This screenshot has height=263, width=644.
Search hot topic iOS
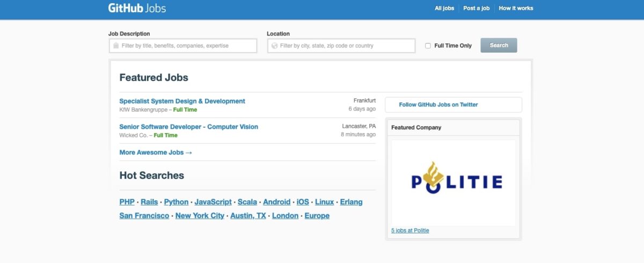click(x=303, y=202)
